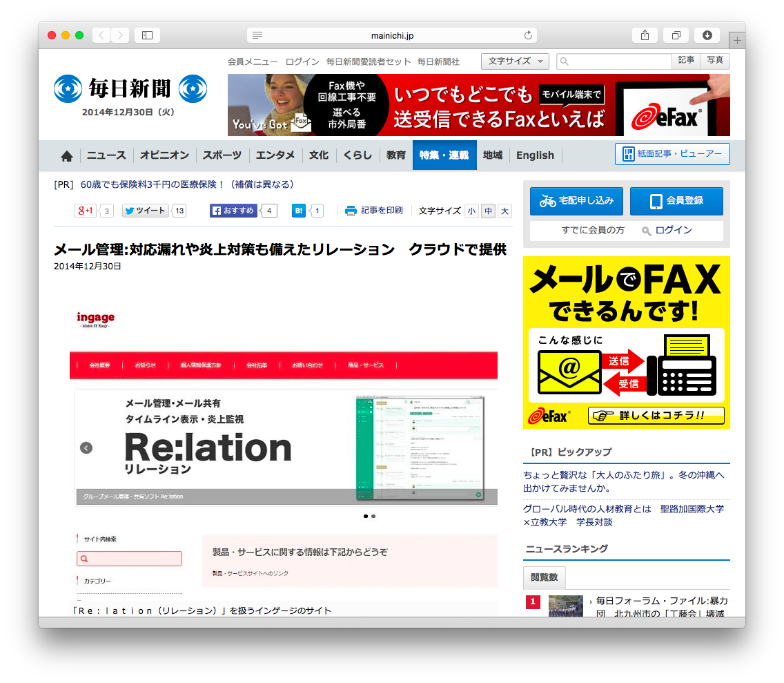Open the ニュース menu
784x683 pixels.
pyautogui.click(x=106, y=155)
